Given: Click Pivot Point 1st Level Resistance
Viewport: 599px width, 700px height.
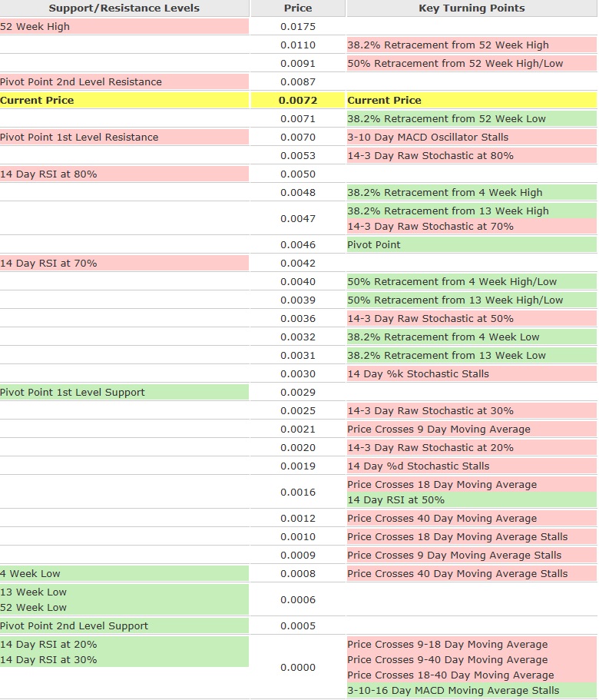Looking at the screenshot, I should [x=124, y=137].
